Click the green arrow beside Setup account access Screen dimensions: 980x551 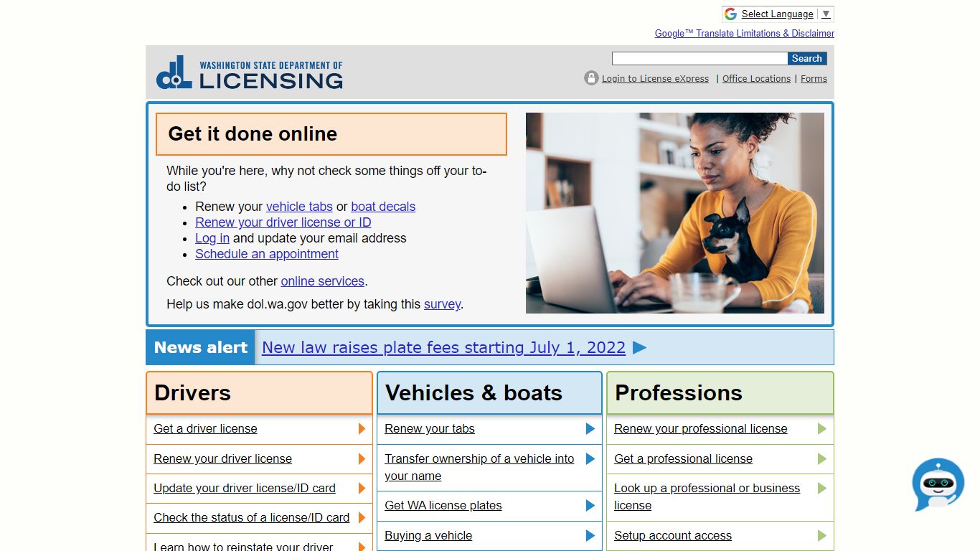821,536
